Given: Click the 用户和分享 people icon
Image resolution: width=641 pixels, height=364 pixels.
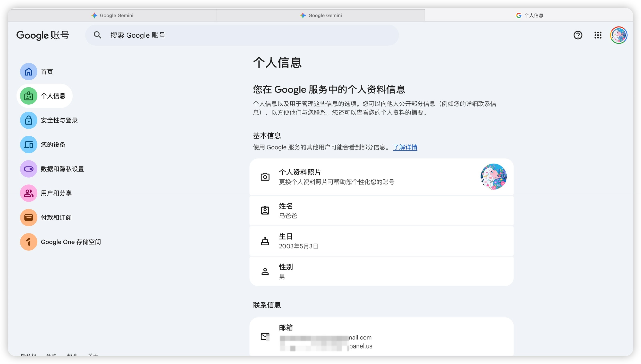Looking at the screenshot, I should coord(28,193).
